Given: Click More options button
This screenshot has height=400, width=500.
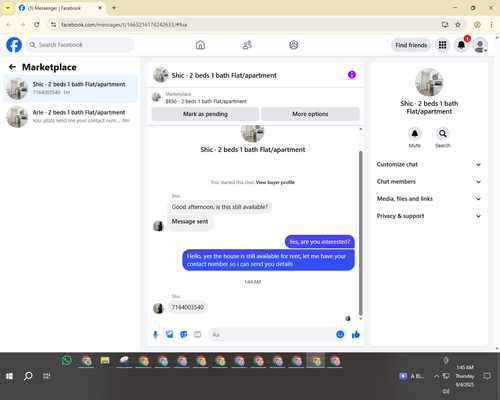Looking at the screenshot, I should click(310, 114).
